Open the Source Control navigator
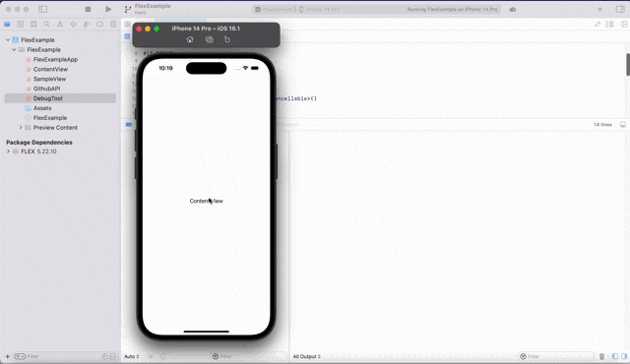Screen dimensions: 630x364 [x=20, y=25]
